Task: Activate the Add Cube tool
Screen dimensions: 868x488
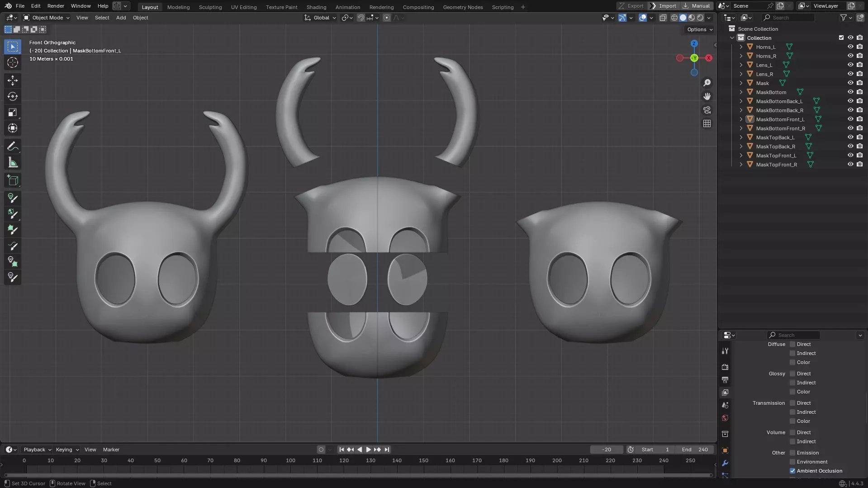Action: pyautogui.click(x=13, y=180)
